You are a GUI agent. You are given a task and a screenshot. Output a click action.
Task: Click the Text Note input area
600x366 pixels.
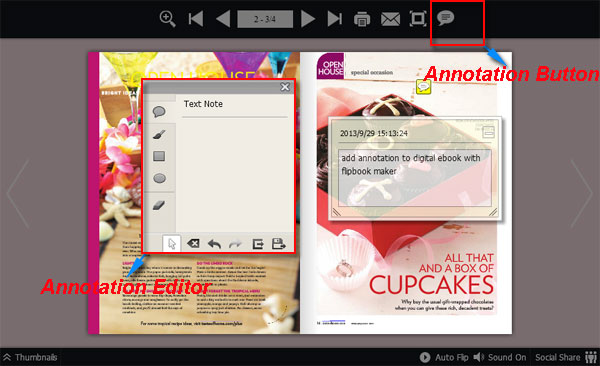(235, 174)
